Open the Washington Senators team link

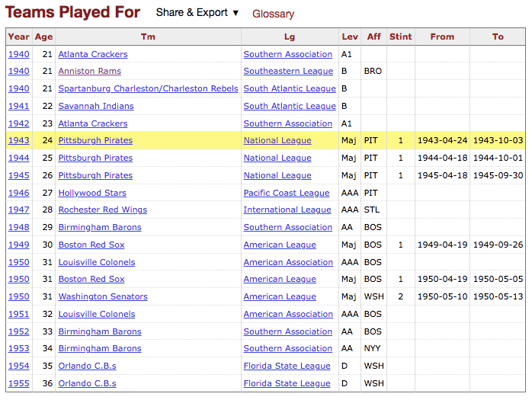coord(103,297)
